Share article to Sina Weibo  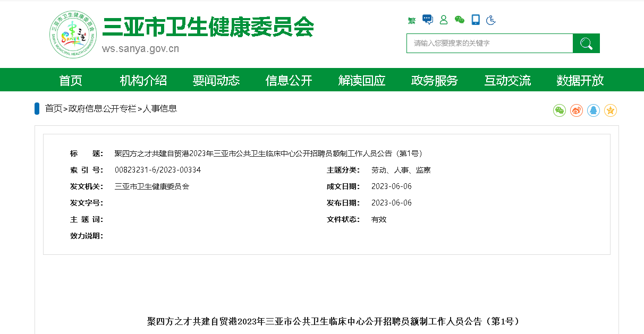point(577,110)
